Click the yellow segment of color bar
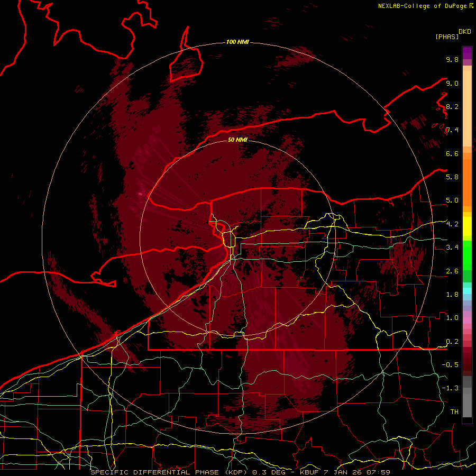The image size is (476, 476). tap(467, 226)
